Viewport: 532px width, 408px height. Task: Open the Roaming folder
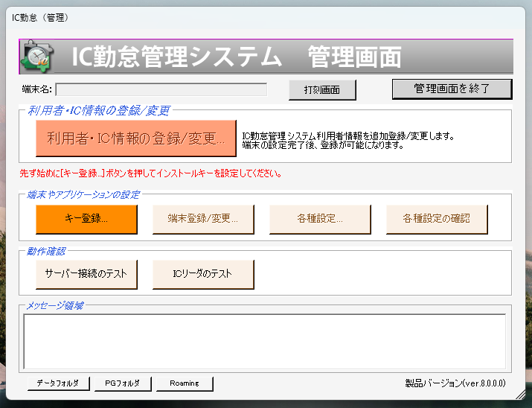(185, 383)
